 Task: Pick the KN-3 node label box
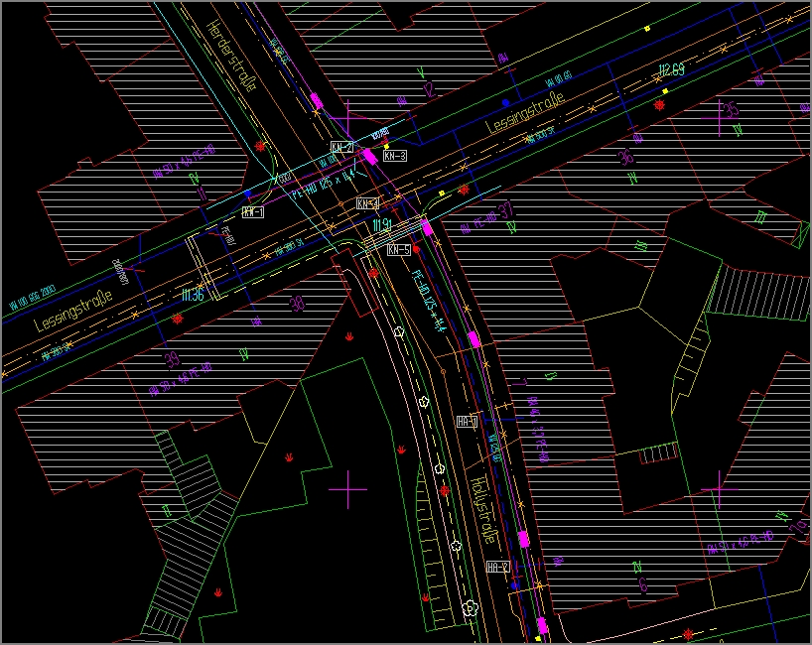(395, 156)
